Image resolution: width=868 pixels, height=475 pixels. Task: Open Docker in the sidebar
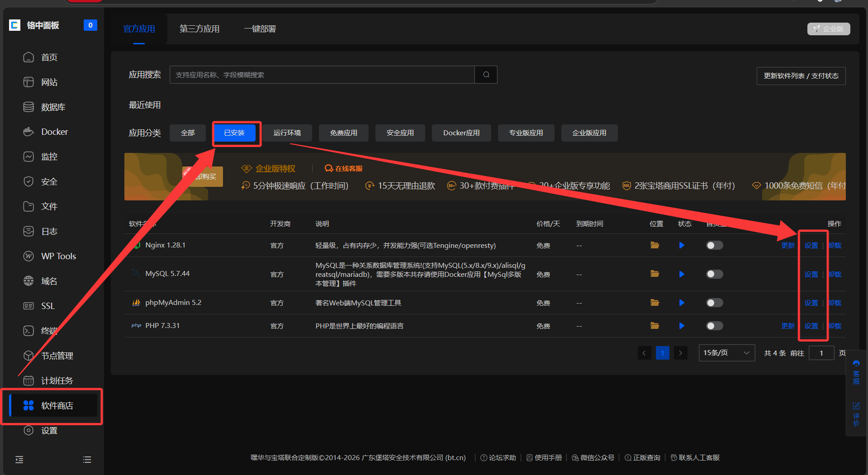point(53,132)
